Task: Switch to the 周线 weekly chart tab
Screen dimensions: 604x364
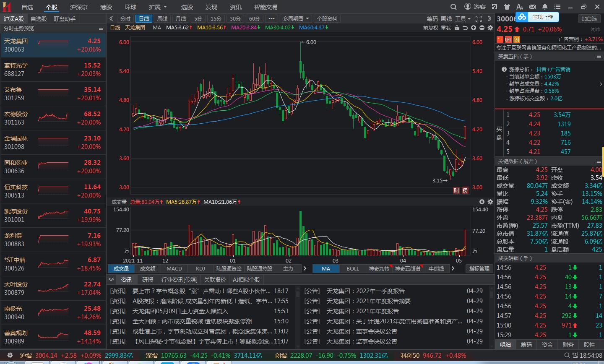Action: click(162, 19)
